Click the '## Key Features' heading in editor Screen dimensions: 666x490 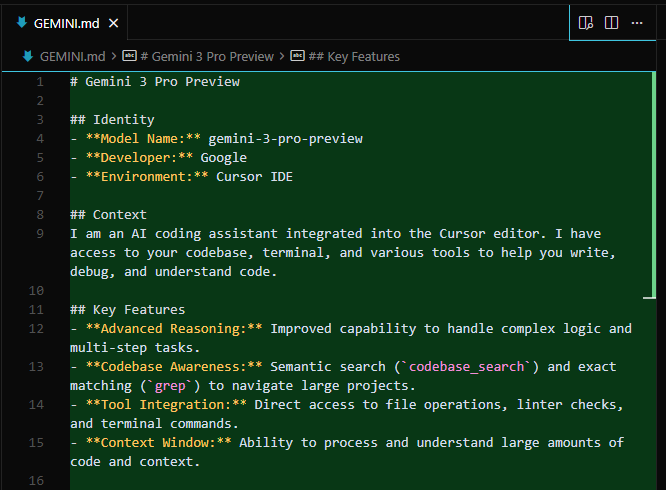[x=128, y=310]
